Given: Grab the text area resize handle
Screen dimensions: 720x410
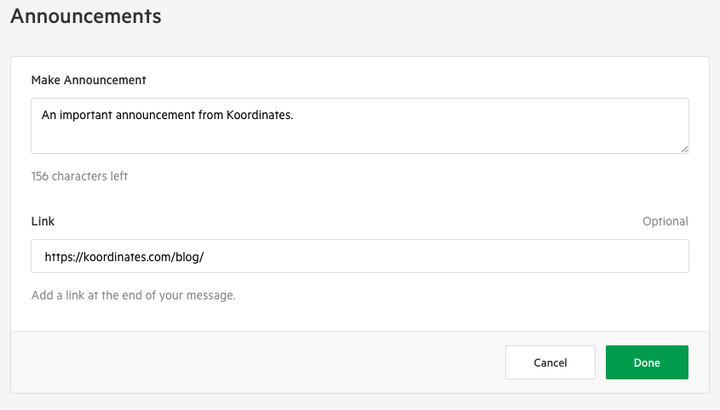Looking at the screenshot, I should 684,149.
